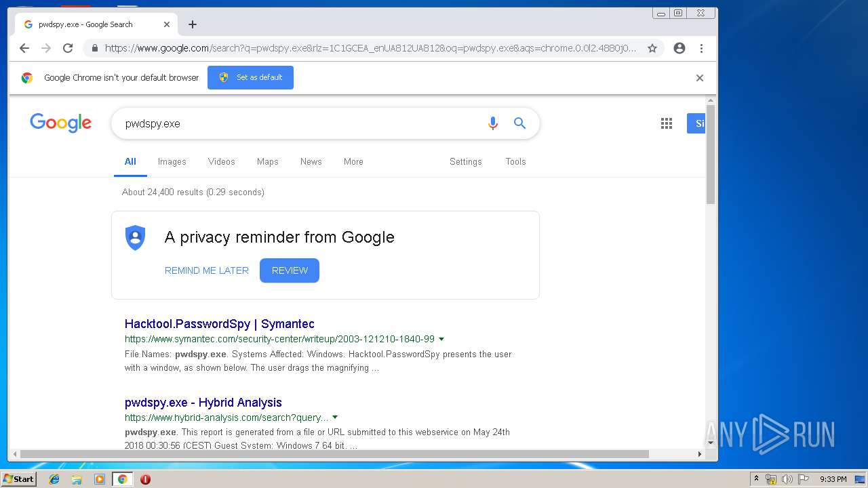Screen dimensions: 868x488
Task: Open a new tab with the plus button
Action: coord(193,24)
